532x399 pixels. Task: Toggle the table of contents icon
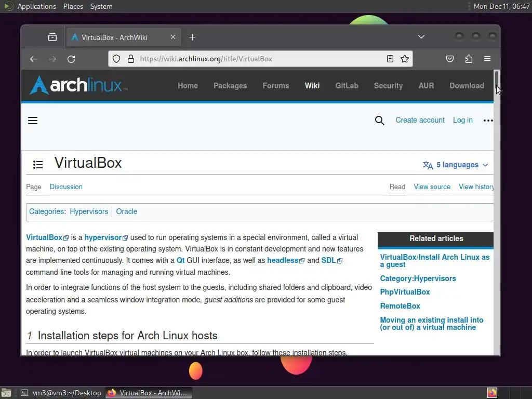37,165
